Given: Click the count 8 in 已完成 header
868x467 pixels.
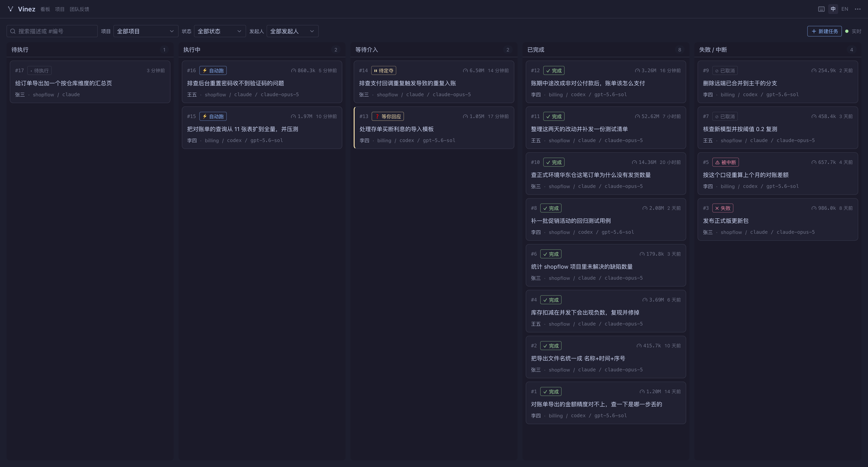Looking at the screenshot, I should [x=680, y=50].
